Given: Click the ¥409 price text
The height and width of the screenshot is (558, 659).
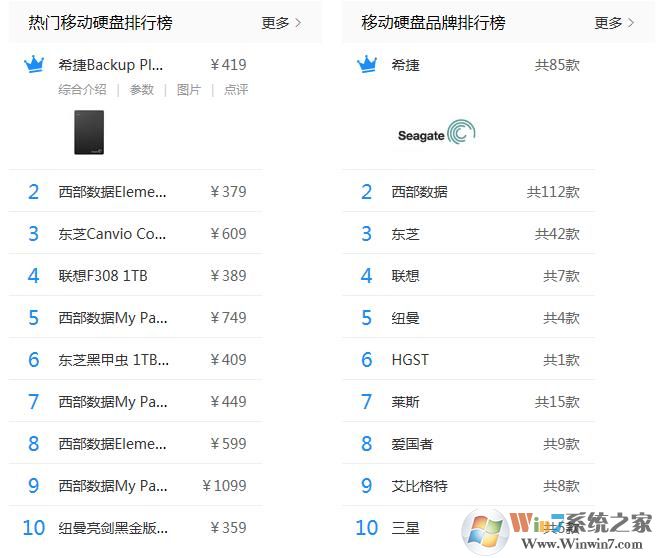Looking at the screenshot, I should (228, 360).
